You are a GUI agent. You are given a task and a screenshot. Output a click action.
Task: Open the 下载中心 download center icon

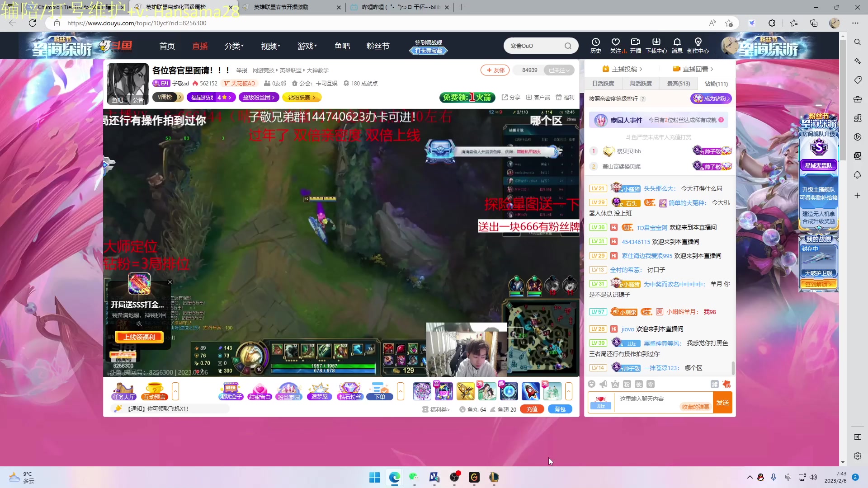[x=656, y=46]
